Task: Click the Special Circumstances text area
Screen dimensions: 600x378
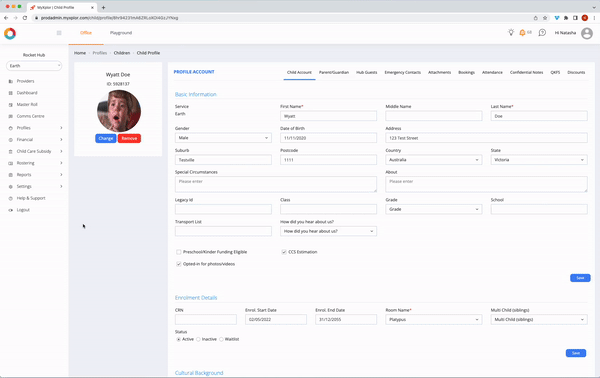Action: click(276, 184)
